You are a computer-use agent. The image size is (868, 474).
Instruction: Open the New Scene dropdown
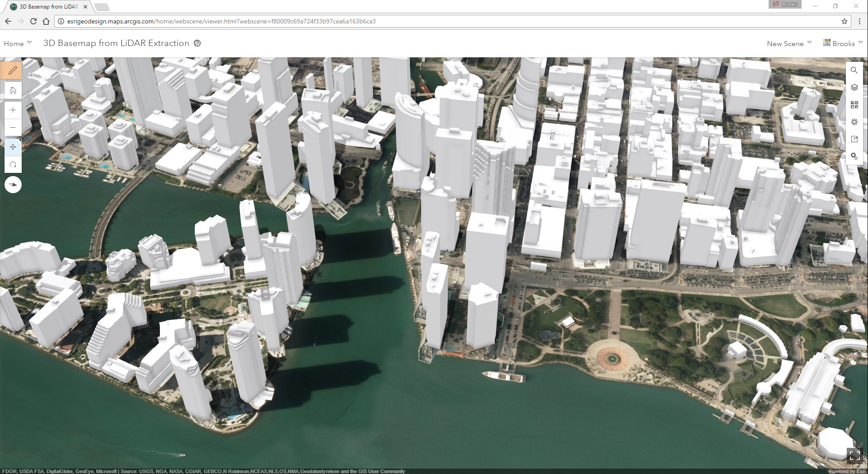[789, 43]
